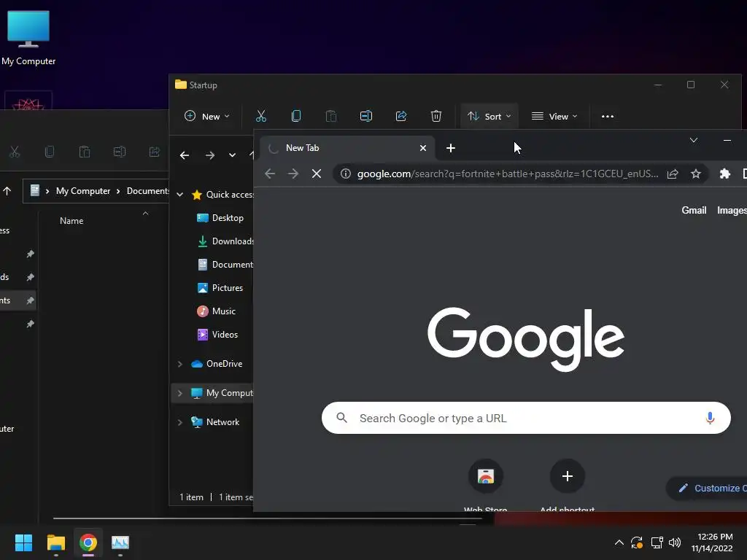Close the New Tab tab in Chrome
This screenshot has height=560, width=747.
[422, 148]
